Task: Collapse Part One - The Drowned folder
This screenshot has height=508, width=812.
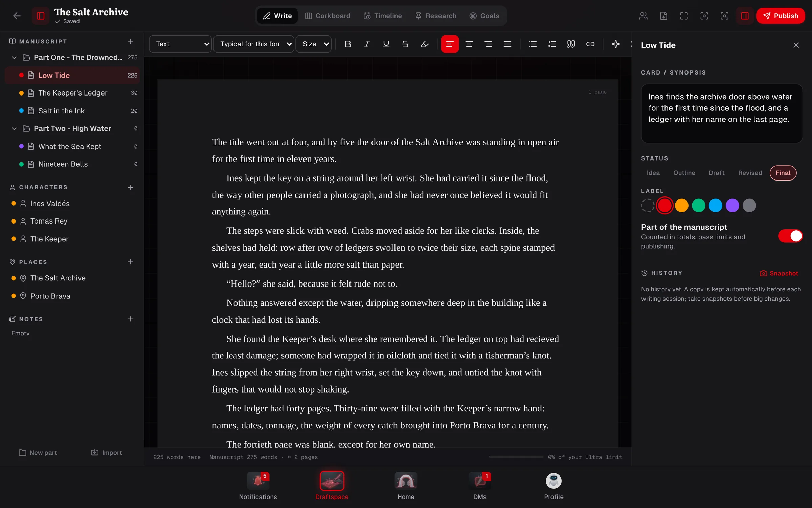Action: [14, 58]
